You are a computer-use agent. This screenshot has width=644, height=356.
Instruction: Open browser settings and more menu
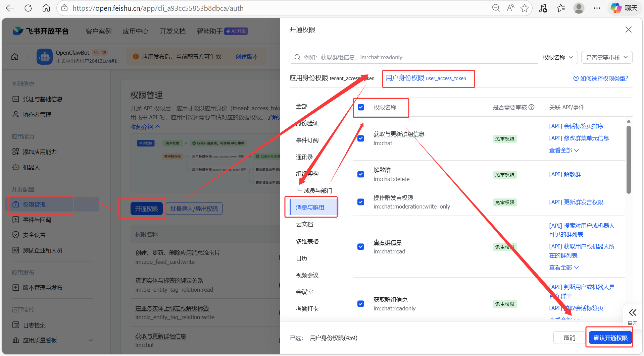[597, 8]
